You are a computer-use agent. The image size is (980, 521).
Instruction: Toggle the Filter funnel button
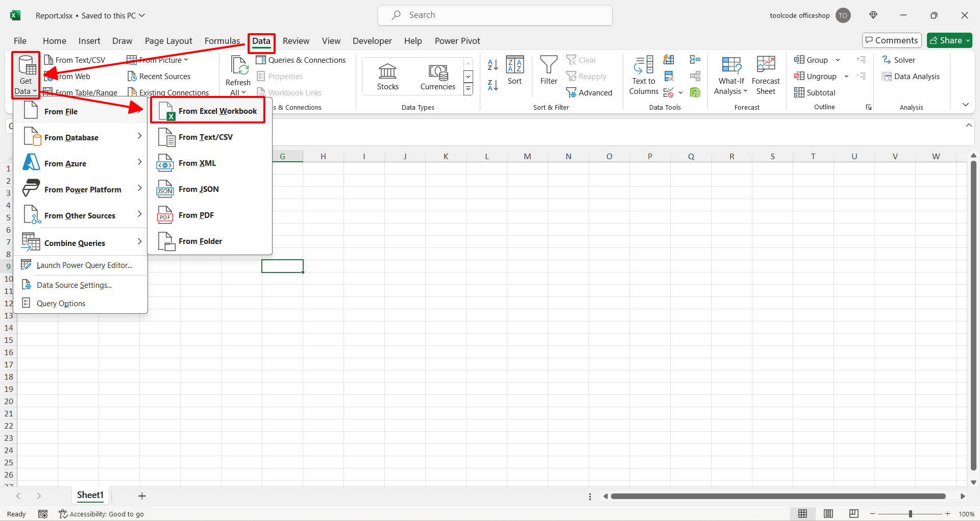[549, 70]
